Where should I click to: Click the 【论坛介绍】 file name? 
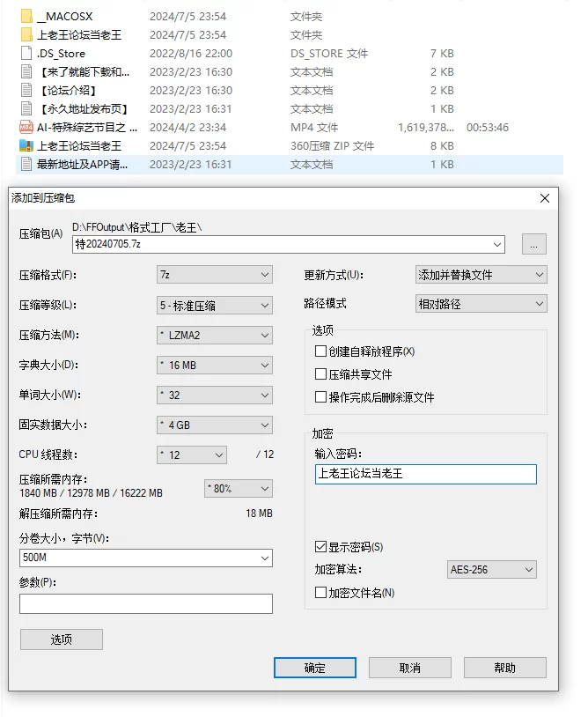pos(68,91)
